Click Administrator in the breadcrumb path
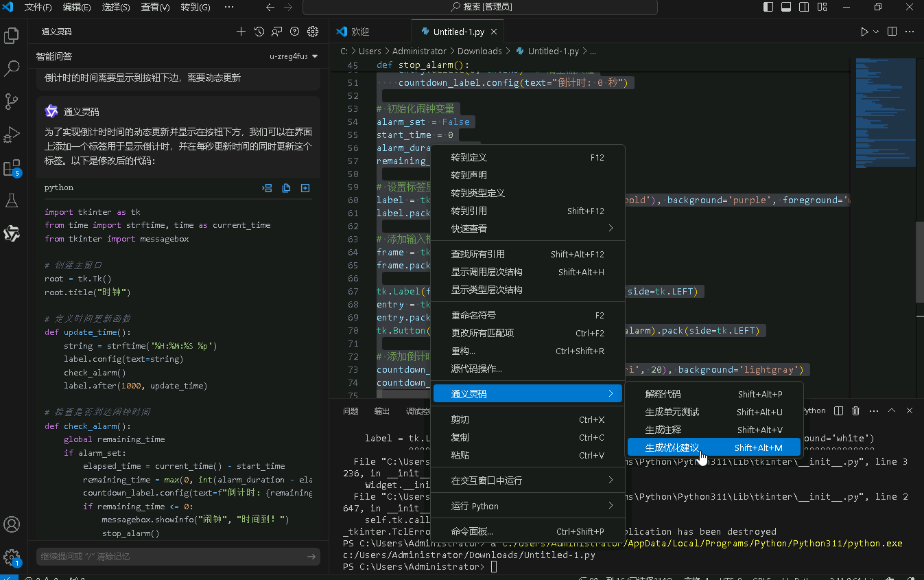 click(419, 51)
